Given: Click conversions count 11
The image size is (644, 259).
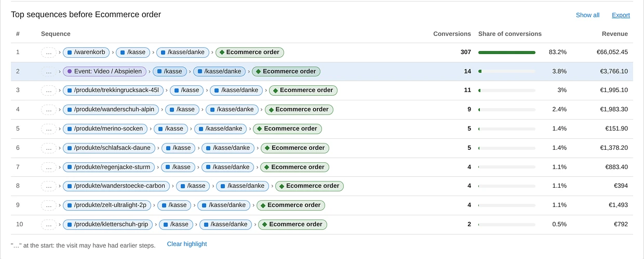Looking at the screenshot, I should (467, 90).
